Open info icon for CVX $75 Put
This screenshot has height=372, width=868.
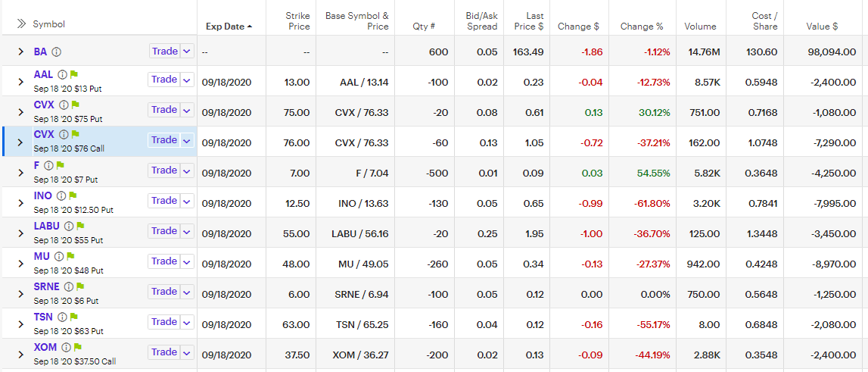coord(64,105)
